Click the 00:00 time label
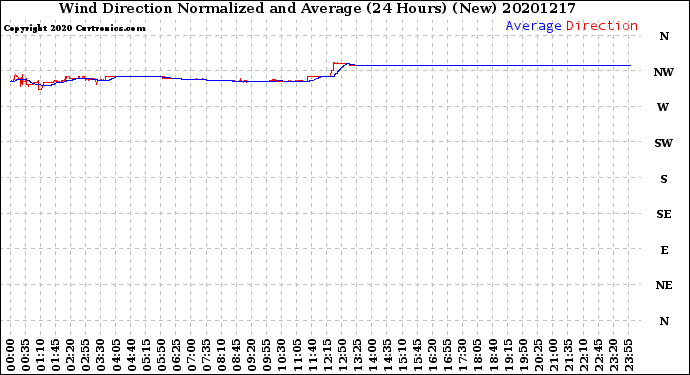Image resolution: width=690 pixels, height=375 pixels. (11, 355)
